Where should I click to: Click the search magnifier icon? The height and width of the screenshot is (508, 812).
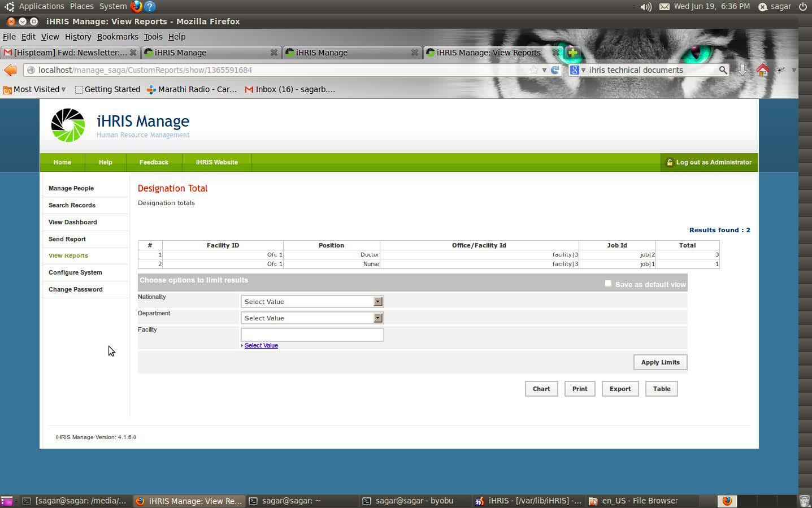point(723,70)
